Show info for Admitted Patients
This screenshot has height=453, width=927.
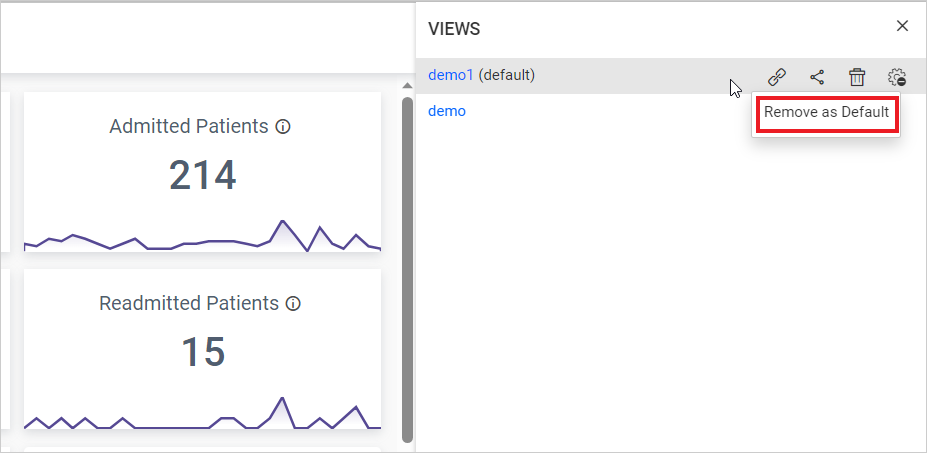[283, 127]
